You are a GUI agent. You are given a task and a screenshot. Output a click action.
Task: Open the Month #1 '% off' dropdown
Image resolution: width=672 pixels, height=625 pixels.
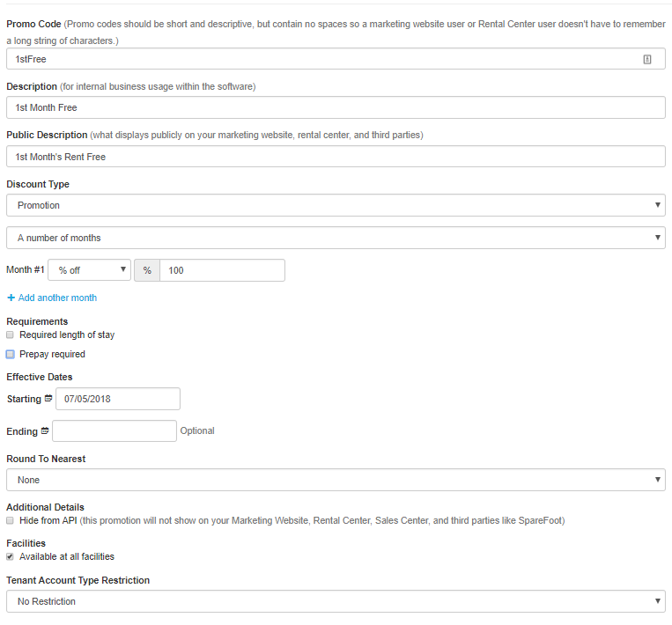pyautogui.click(x=89, y=270)
